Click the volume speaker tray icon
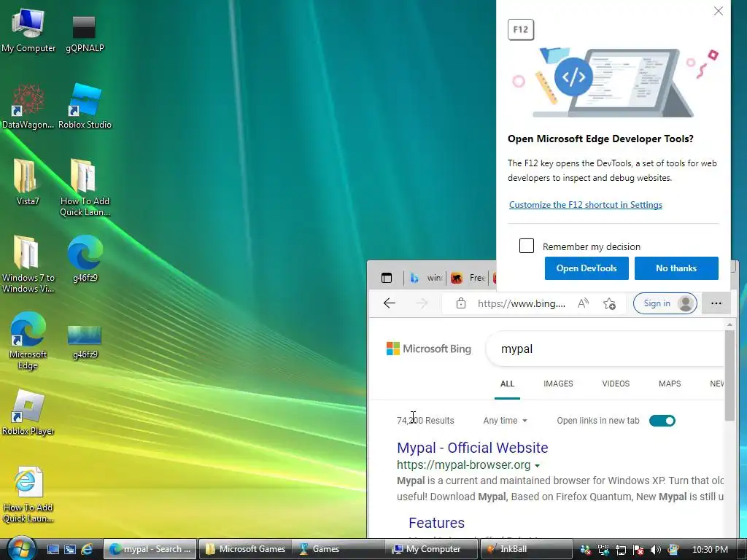 [x=655, y=550]
